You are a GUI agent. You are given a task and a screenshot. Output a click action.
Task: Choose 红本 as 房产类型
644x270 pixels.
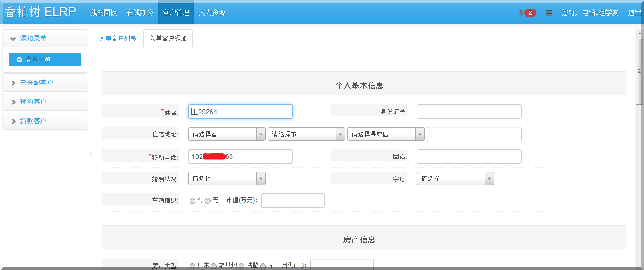[192, 266]
